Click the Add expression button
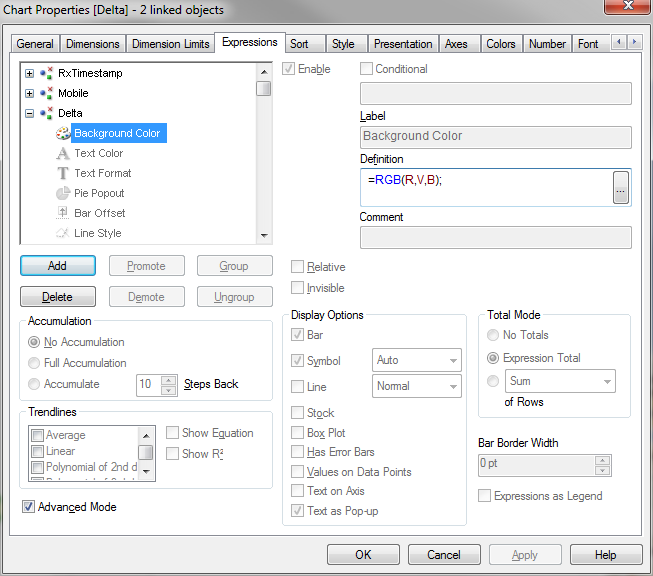Screen dimensions: 653x576 (57, 266)
